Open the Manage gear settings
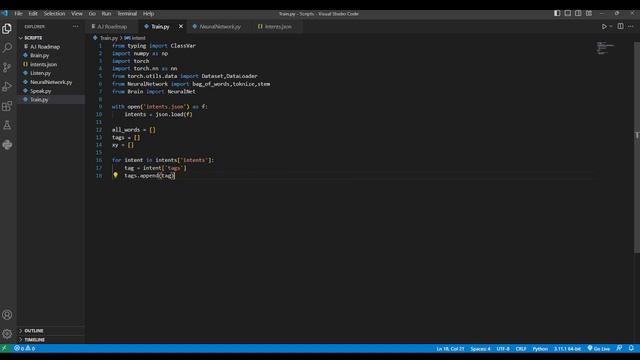Image resolution: width=640 pixels, height=360 pixels. coord(7,334)
